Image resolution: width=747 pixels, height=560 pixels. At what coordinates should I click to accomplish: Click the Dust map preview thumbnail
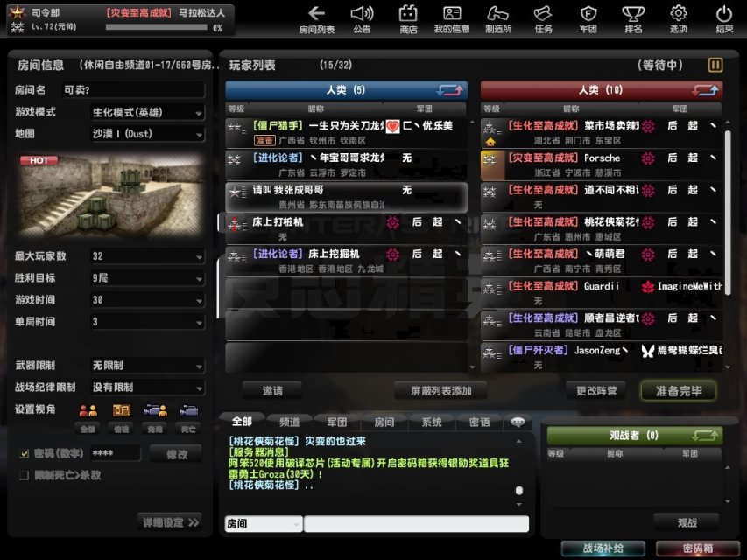pyautogui.click(x=111, y=194)
